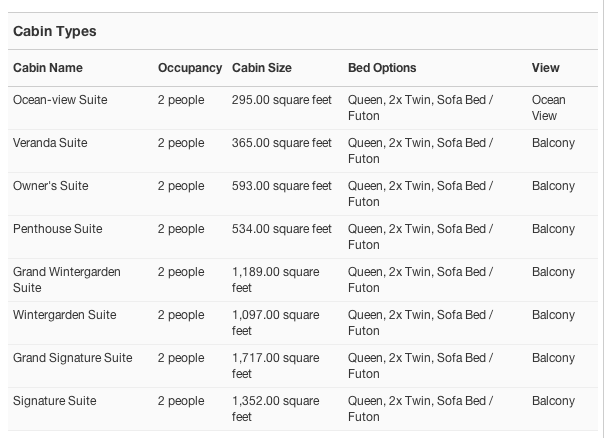The width and height of the screenshot is (604, 438).
Task: Click 2 people in the Penthouse Suite row
Action: (x=181, y=229)
